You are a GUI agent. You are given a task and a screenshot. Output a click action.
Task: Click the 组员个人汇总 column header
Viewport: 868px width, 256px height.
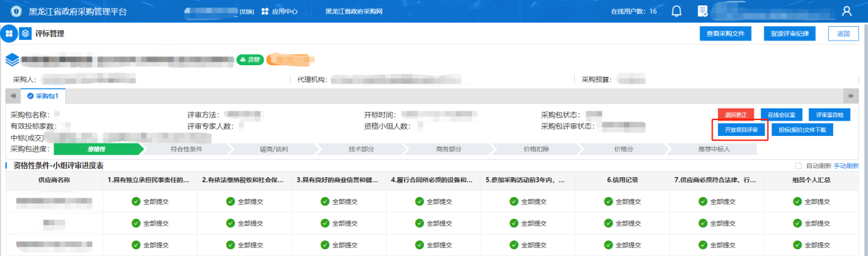[x=812, y=180]
